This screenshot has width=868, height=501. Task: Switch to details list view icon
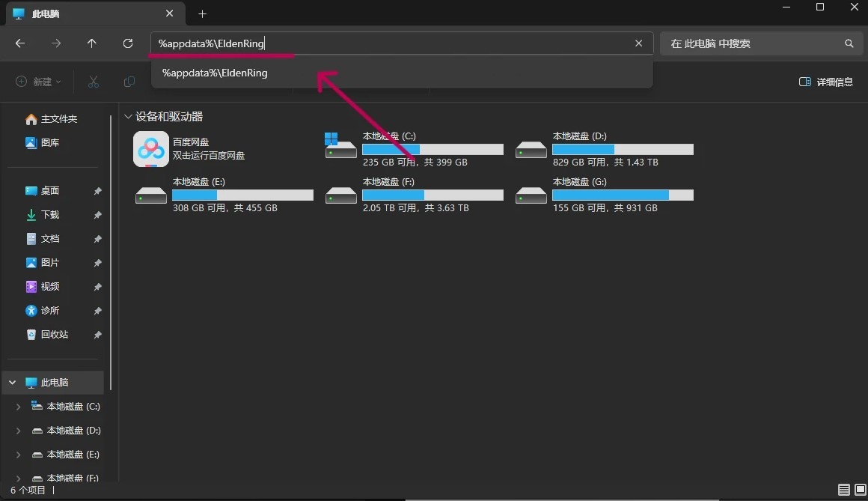pos(843,490)
